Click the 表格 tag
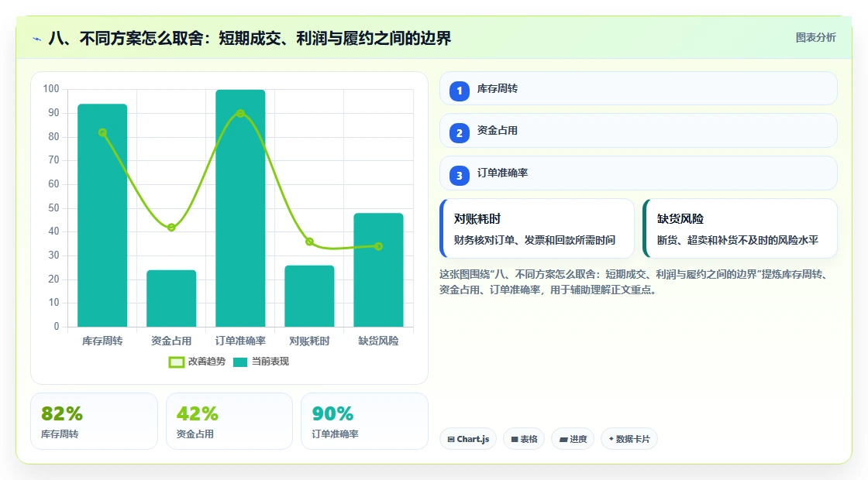This screenshot has height=480, width=868. pos(524,439)
